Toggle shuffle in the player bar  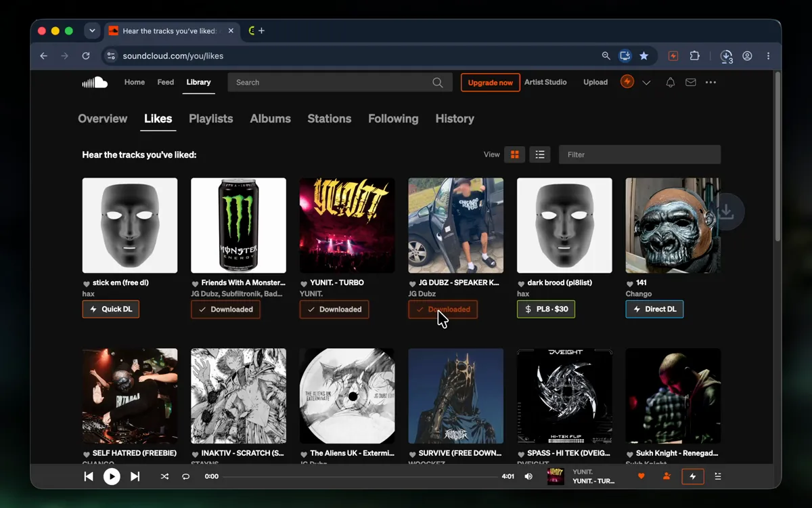coord(164,476)
